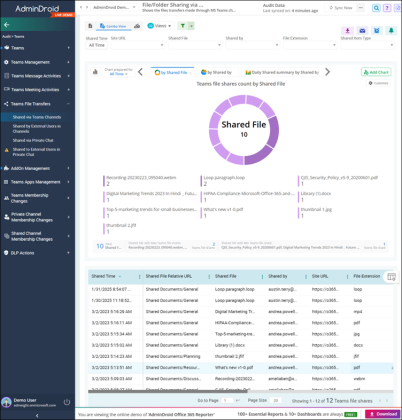This screenshot has height=420, width=402.
Task: Open the Shared Item Type filter dropdown
Action: click(367, 45)
